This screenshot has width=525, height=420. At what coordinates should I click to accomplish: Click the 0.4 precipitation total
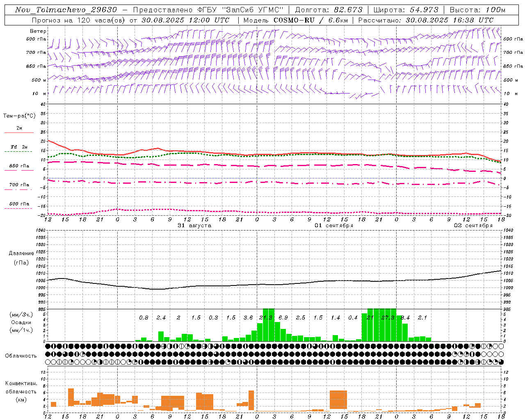[353, 318]
